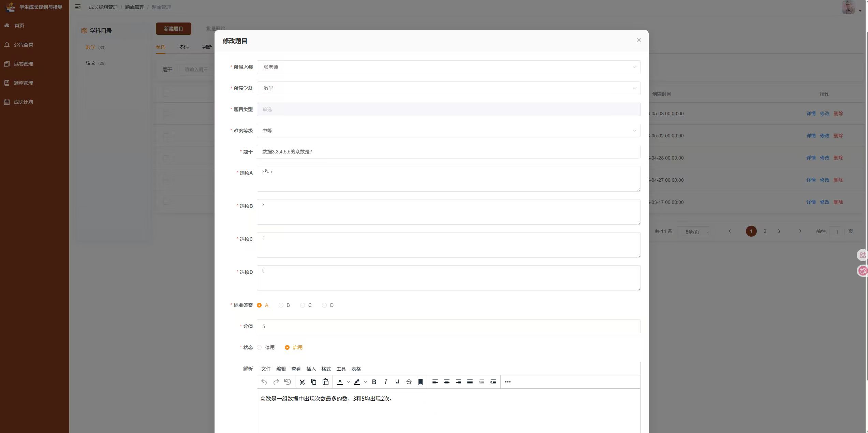Open 文件 menu in editor

tap(266, 369)
